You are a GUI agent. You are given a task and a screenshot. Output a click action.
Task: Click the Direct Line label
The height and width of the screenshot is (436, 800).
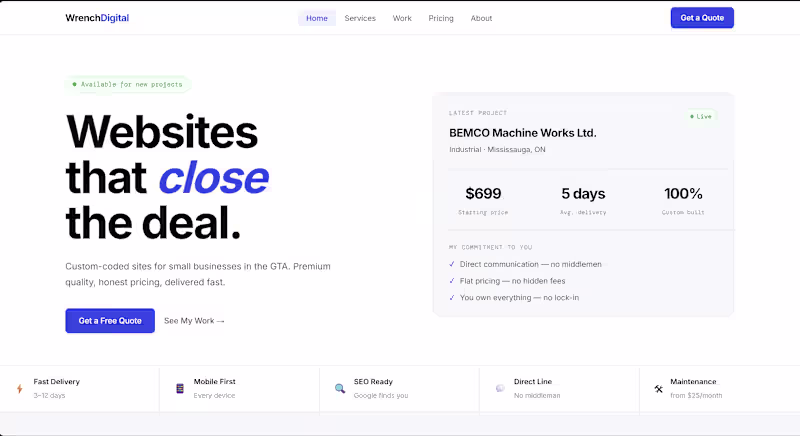click(x=533, y=381)
